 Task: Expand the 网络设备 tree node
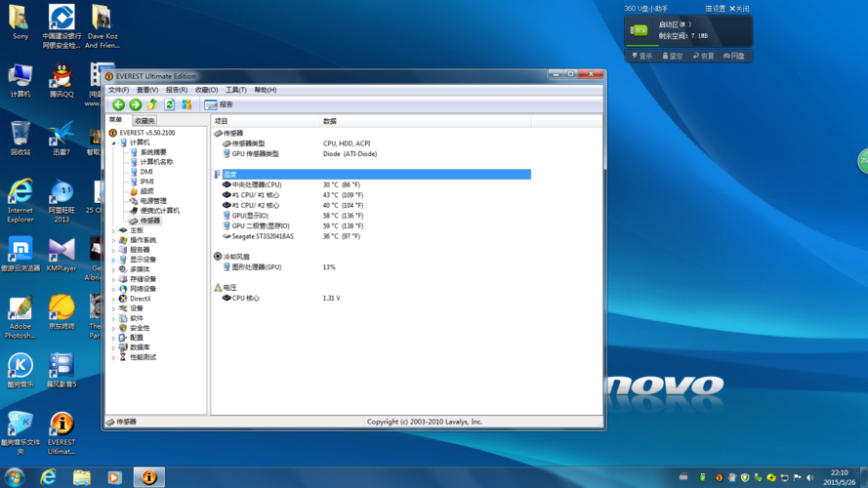pos(114,289)
